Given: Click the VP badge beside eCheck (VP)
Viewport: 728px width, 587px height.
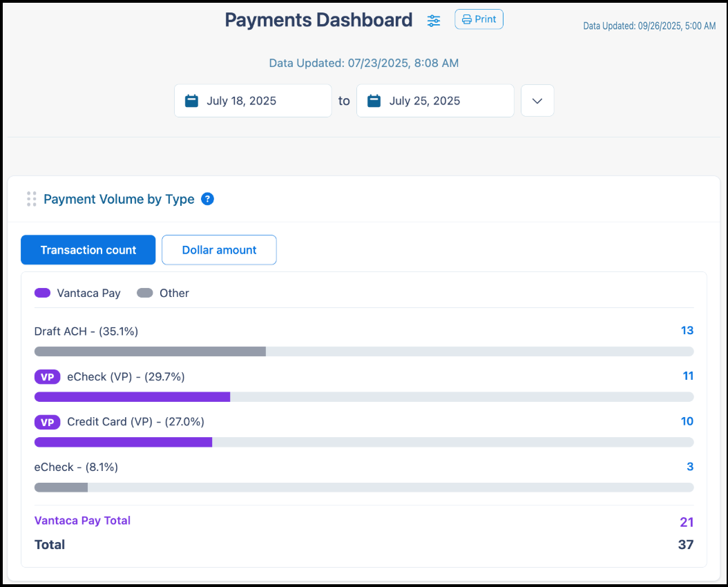Looking at the screenshot, I should coord(47,376).
